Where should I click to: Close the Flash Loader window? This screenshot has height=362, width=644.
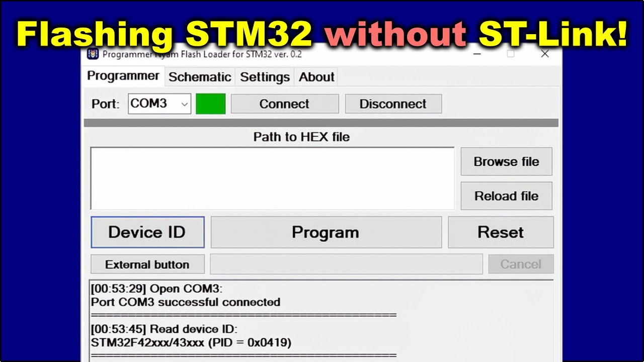tap(545, 54)
